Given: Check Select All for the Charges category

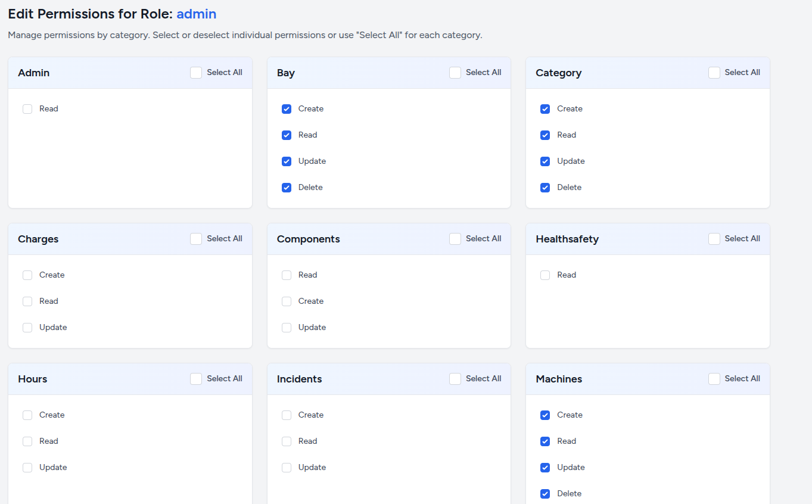Looking at the screenshot, I should pos(195,238).
